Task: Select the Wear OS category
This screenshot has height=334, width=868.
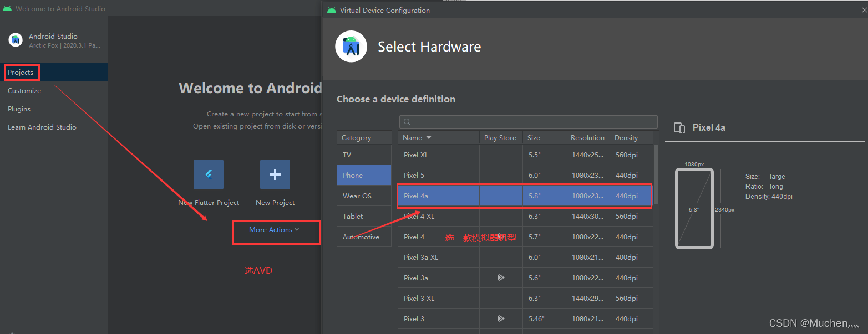Action: (x=364, y=196)
